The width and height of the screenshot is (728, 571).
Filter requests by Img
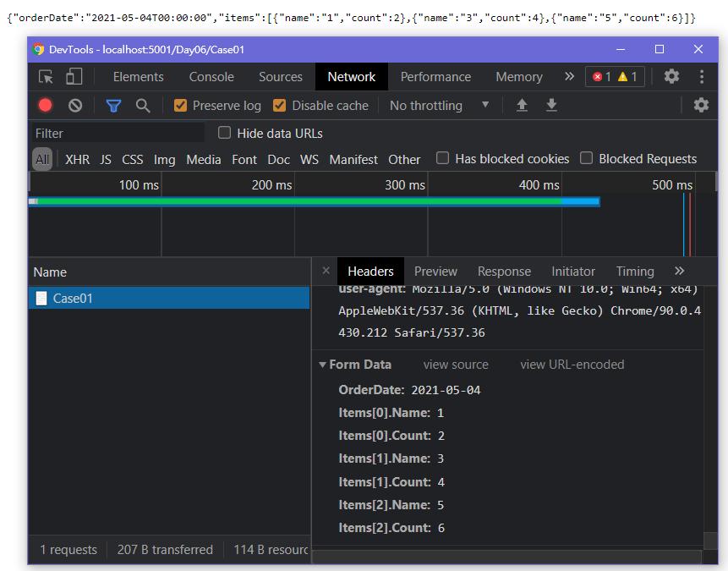click(164, 159)
